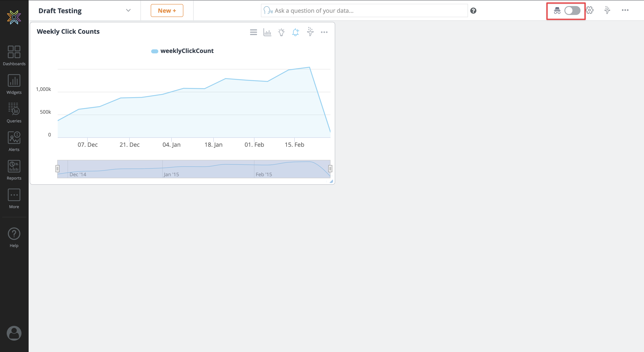This screenshot has width=644, height=352.
Task: Toggle the draft mode switch
Action: point(572,10)
